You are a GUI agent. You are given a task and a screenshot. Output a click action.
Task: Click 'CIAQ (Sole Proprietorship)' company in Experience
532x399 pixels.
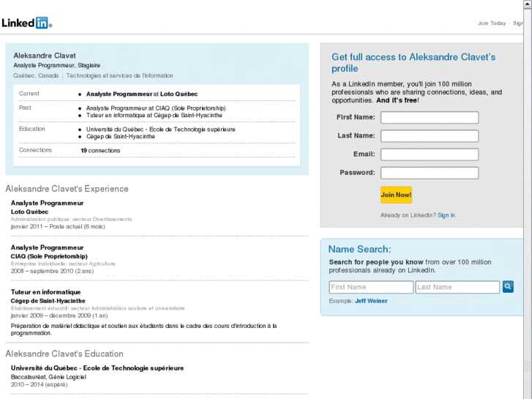(x=49, y=256)
